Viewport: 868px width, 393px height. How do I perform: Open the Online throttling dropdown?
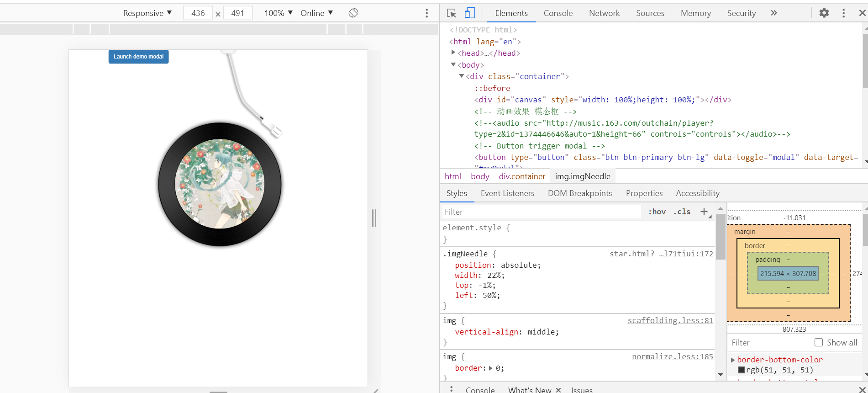click(317, 13)
